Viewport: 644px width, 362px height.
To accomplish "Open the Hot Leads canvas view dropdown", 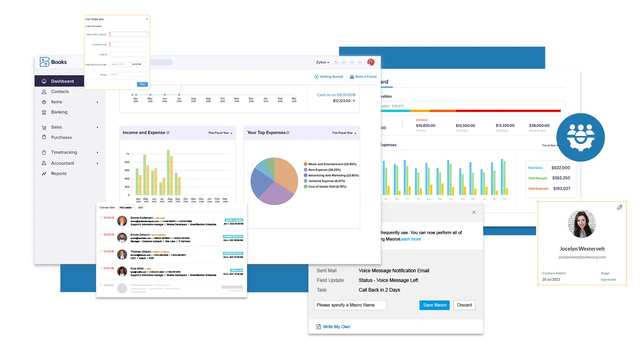I will [x=126, y=208].
